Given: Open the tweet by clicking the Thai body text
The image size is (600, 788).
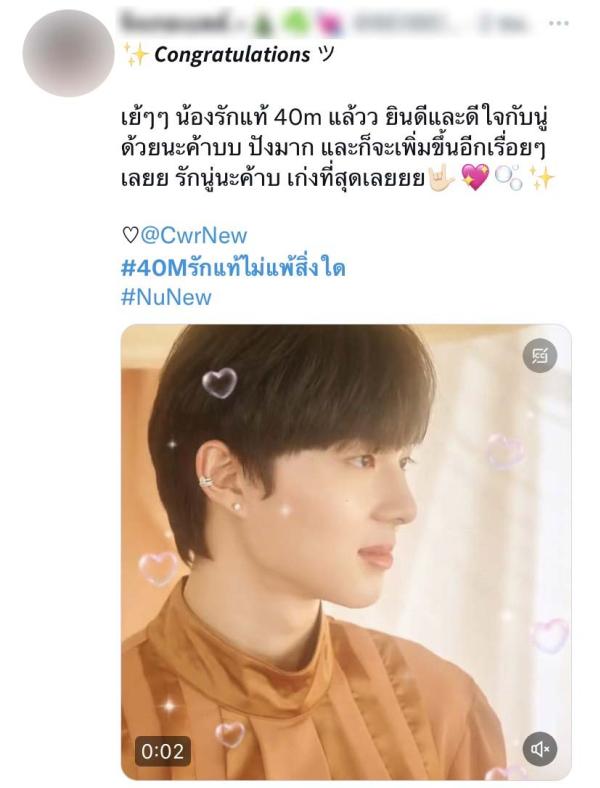Looking at the screenshot, I should (x=334, y=149).
